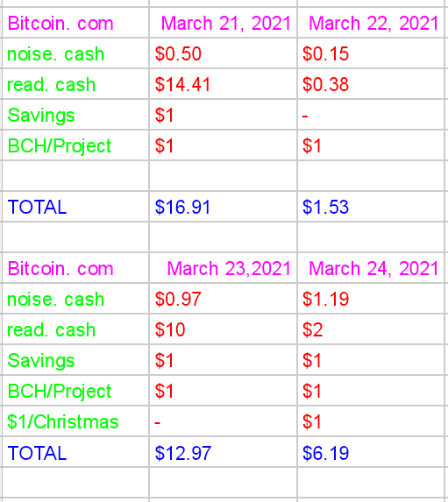Select the $0.97 noise. cash cell
448x502 pixels.
[x=223, y=299]
